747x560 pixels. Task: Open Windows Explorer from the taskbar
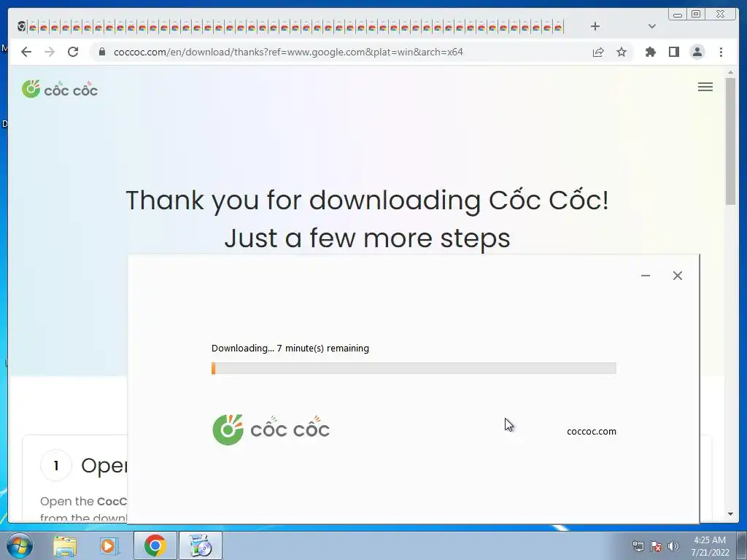65,545
